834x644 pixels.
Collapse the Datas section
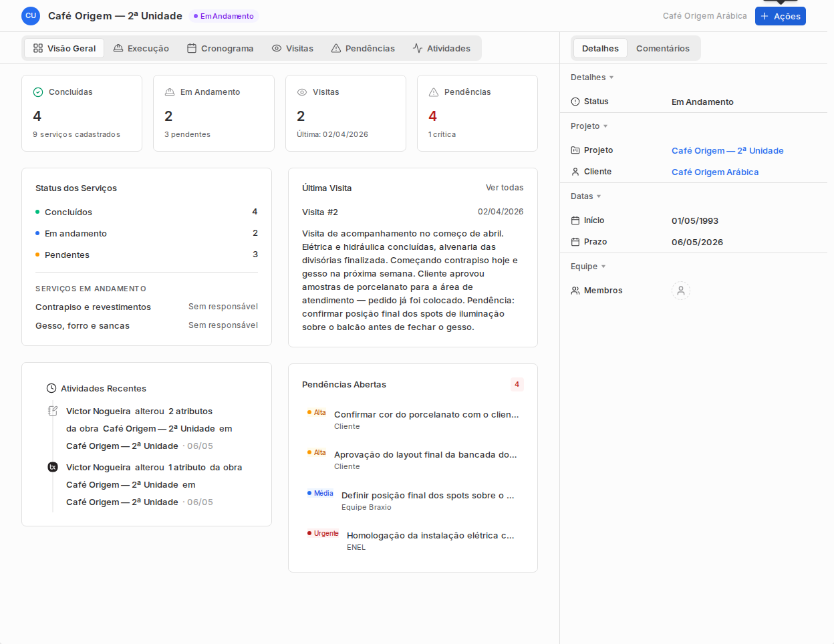pos(586,196)
